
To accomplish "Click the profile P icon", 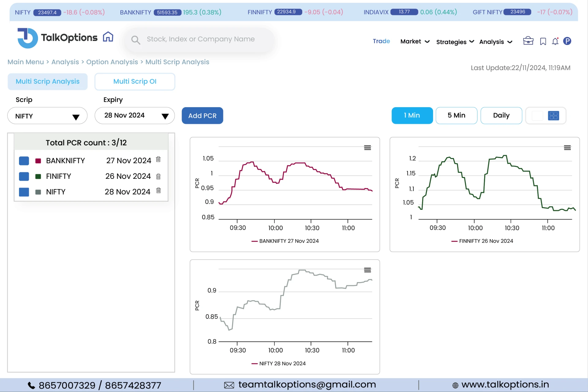I will (x=567, y=41).
